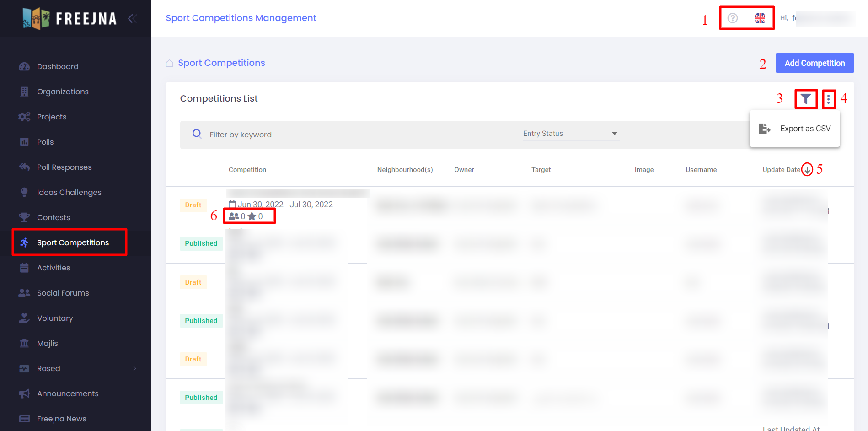The image size is (868, 431).
Task: Open the filter funnel icon
Action: pos(805,99)
